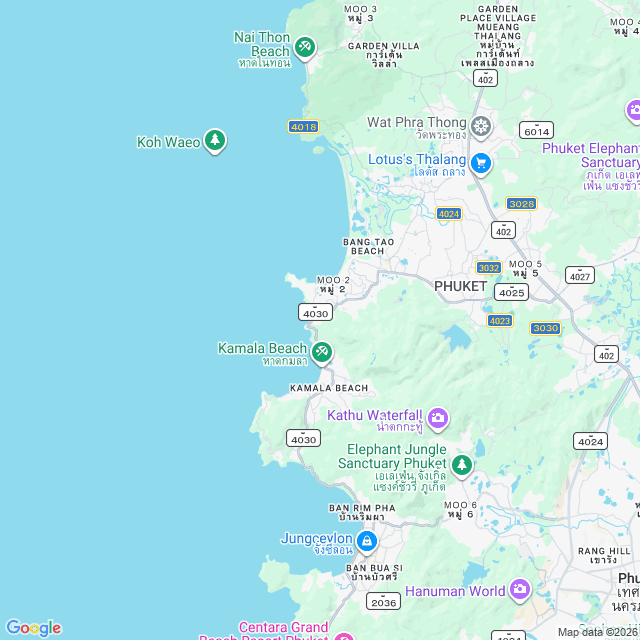Click the Jungceylon label text

(316, 538)
